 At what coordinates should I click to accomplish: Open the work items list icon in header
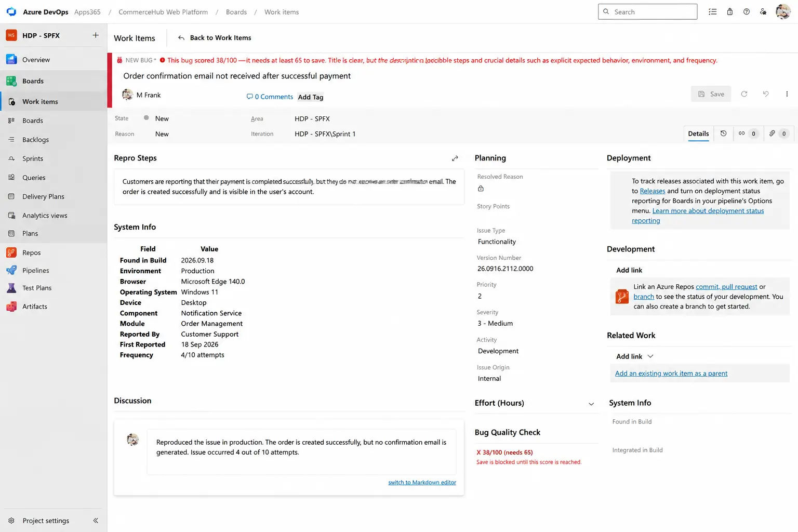pos(713,11)
